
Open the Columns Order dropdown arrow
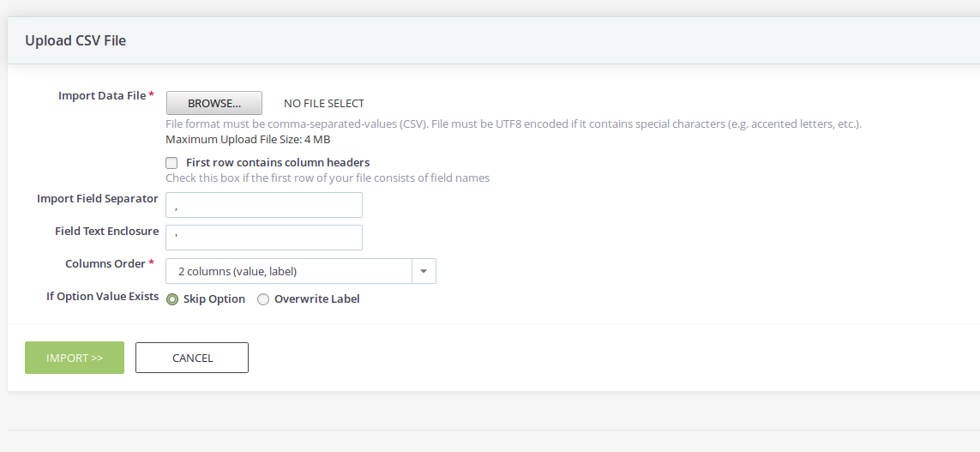click(424, 271)
